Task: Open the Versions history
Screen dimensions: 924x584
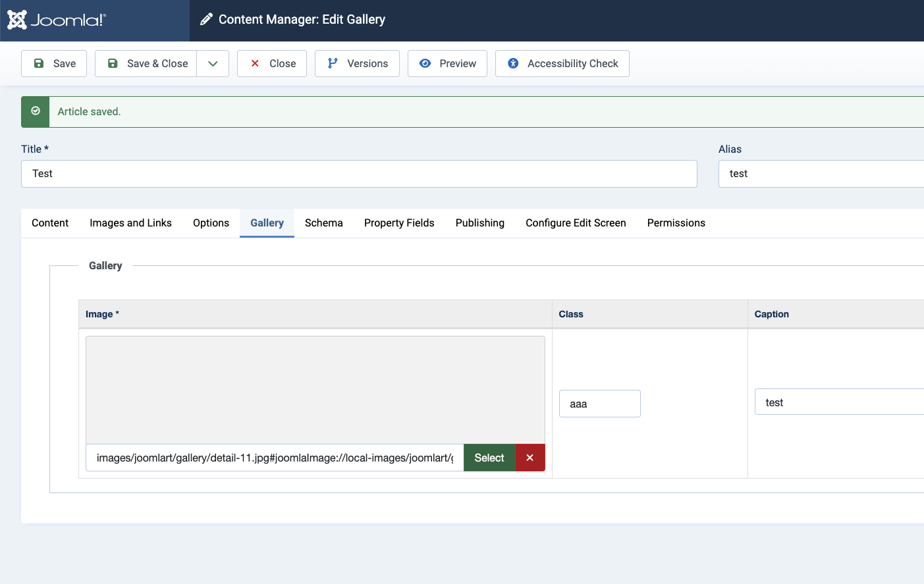Action: [x=357, y=64]
